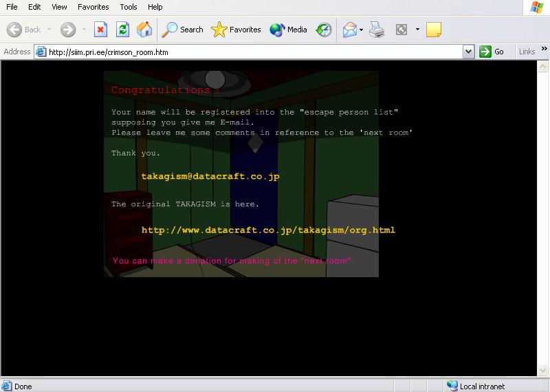550x392 pixels.
Task: Show browsing History
Action: [x=323, y=30]
